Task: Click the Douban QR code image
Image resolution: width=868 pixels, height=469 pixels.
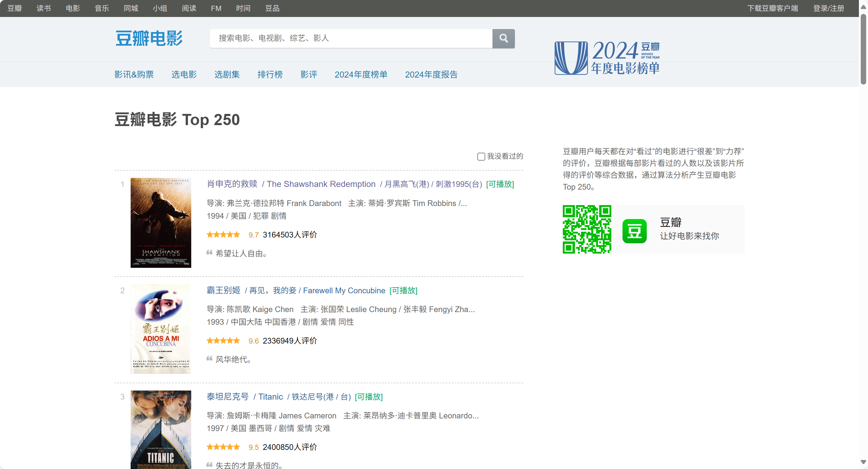Action: click(x=587, y=229)
